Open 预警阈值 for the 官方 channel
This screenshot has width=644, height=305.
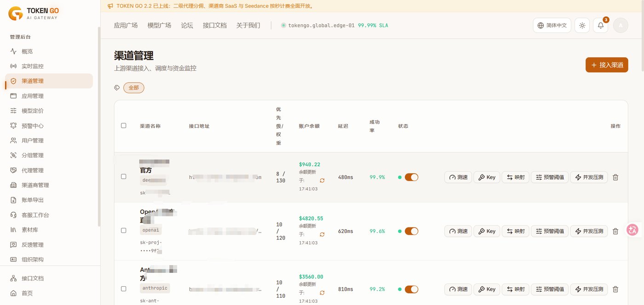550,177
